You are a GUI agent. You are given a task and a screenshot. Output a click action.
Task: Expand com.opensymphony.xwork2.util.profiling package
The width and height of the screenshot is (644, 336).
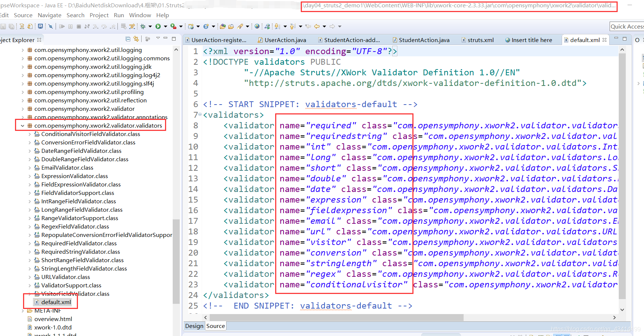23,92
